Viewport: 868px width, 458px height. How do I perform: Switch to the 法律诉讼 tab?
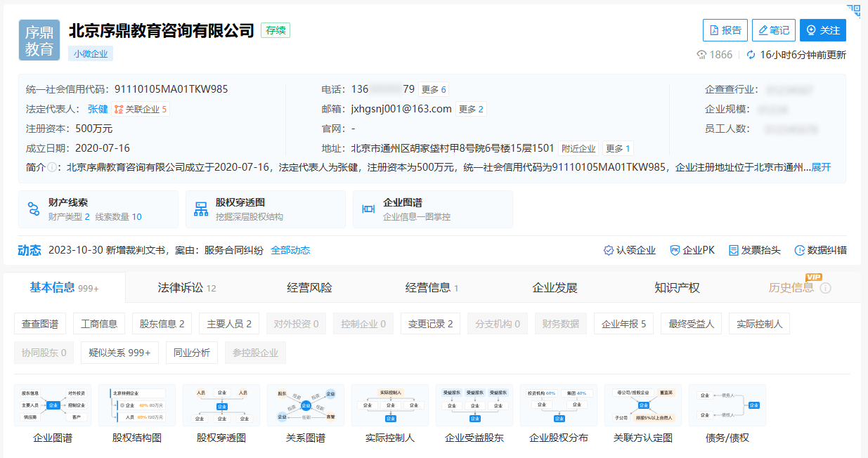(x=186, y=287)
